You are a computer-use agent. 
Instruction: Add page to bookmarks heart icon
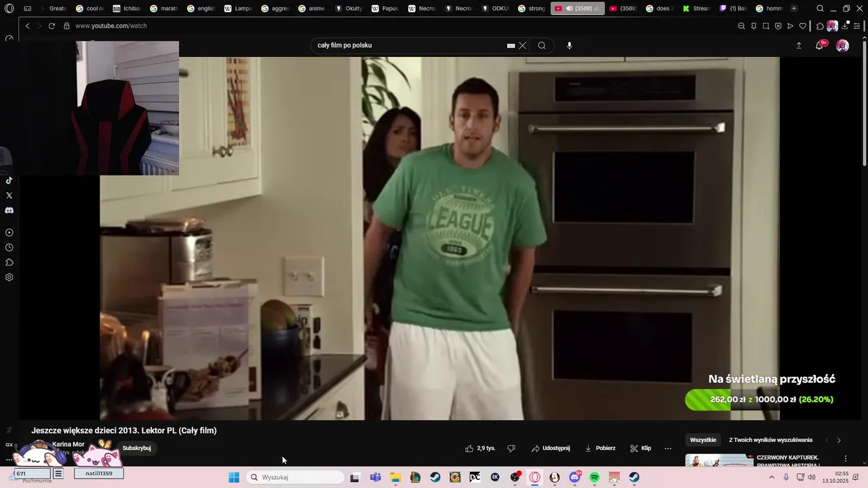[803, 26]
